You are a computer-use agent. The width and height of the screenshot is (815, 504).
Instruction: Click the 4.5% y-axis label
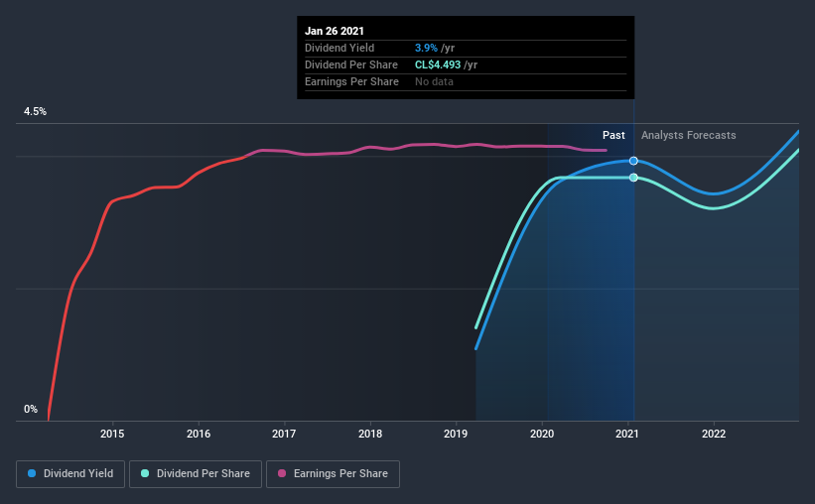click(35, 111)
